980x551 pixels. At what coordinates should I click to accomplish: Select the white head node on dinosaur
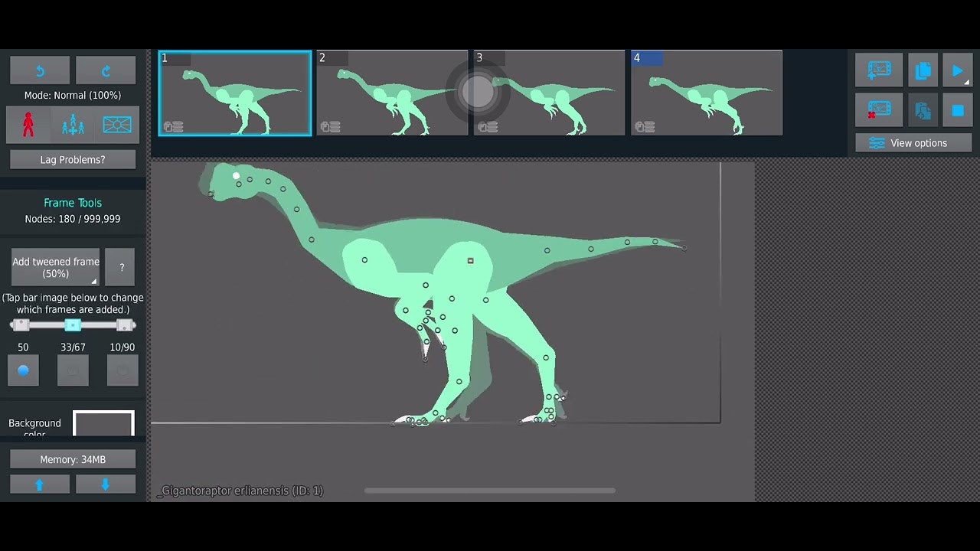pyautogui.click(x=237, y=176)
